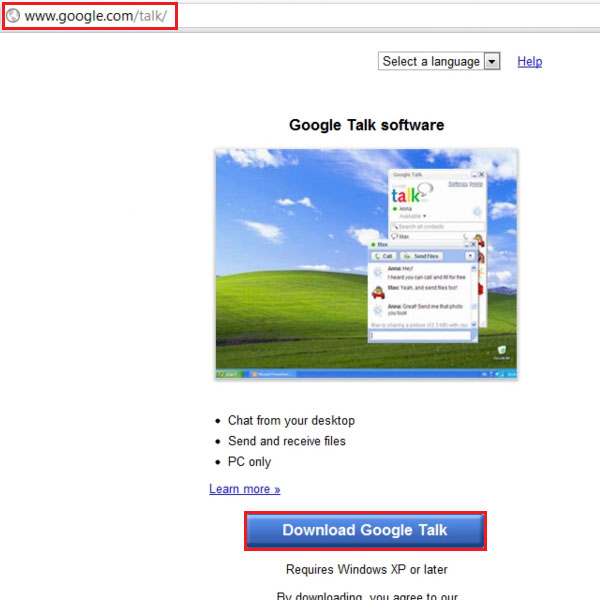Click the globe icon in the address bar
This screenshot has width=600, height=600.
(x=13, y=16)
